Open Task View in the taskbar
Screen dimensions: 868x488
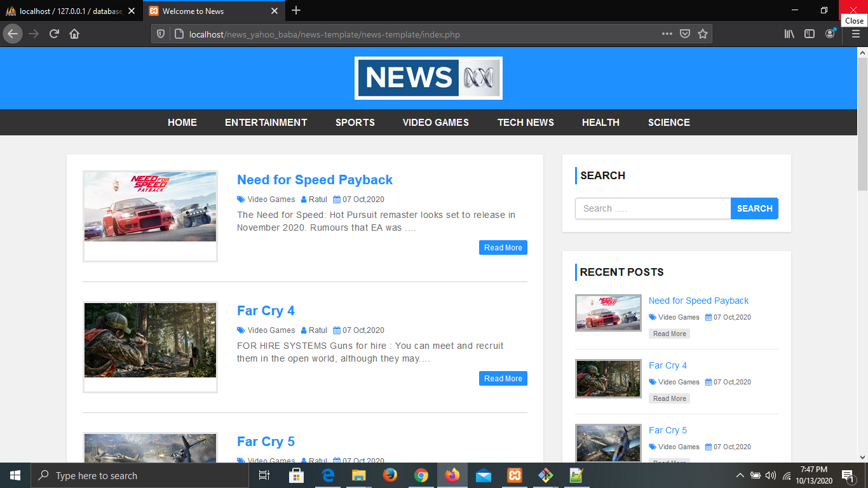coord(265,475)
